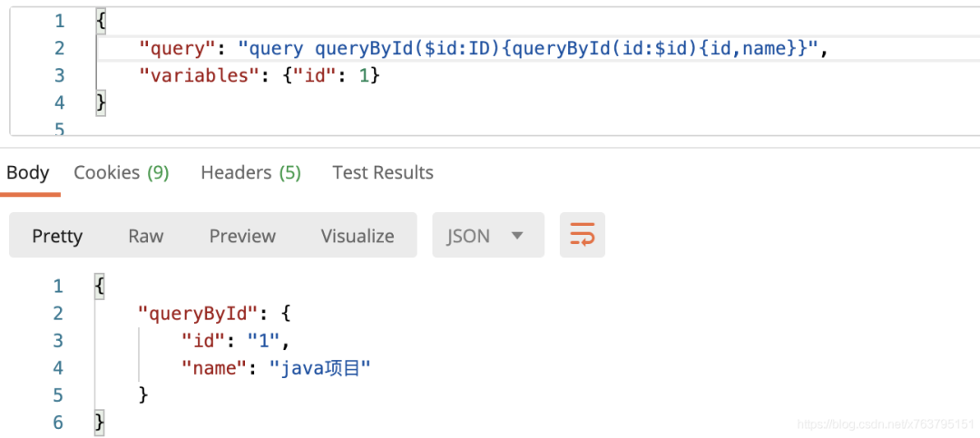Click the "queryById" key in response

(x=198, y=313)
